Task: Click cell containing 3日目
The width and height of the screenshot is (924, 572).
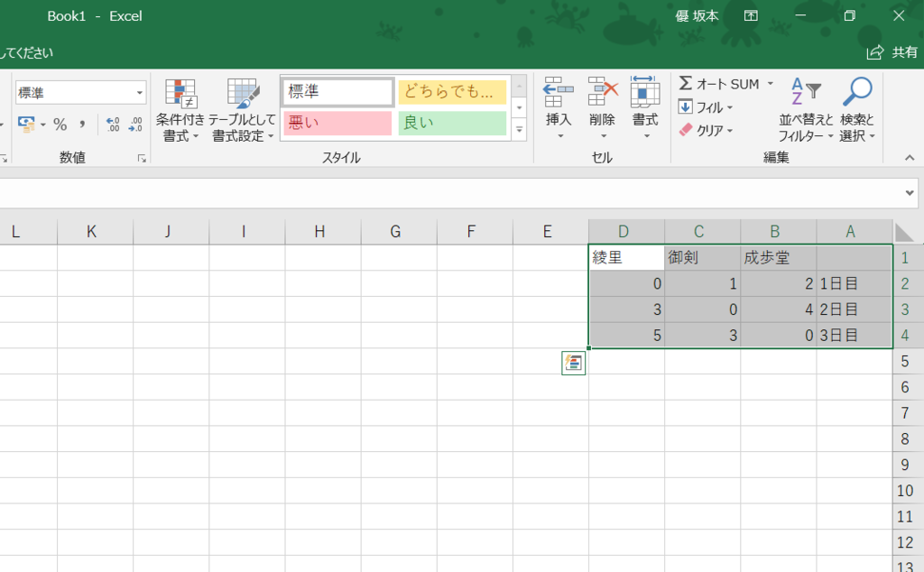Action: [854, 336]
